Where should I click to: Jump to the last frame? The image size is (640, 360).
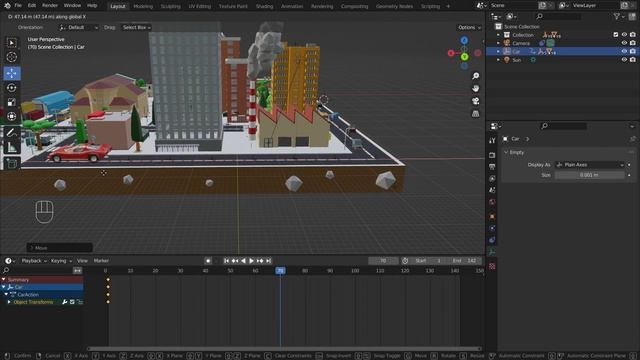269,261
